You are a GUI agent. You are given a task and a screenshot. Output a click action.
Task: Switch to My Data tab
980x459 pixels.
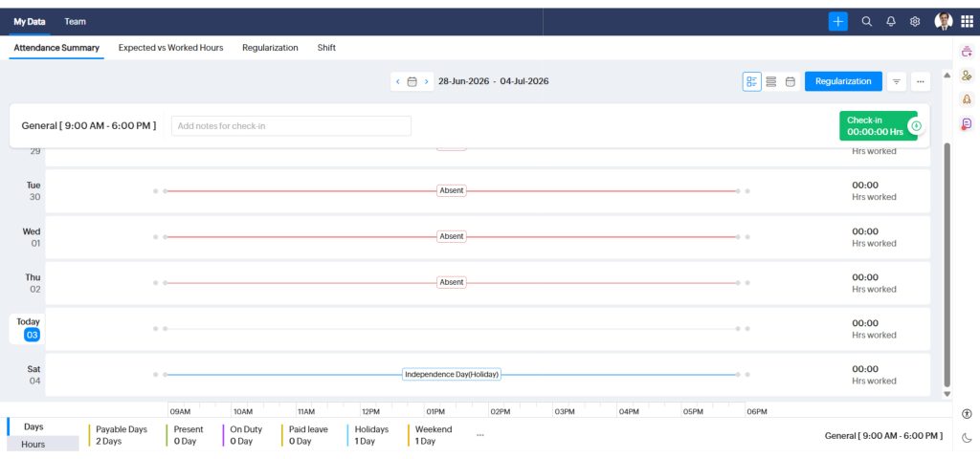30,21
